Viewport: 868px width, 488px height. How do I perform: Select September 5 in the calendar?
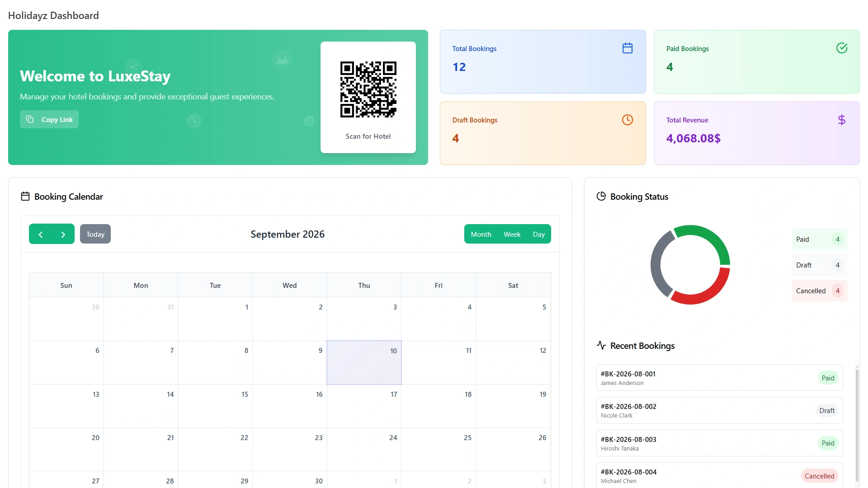point(513,319)
